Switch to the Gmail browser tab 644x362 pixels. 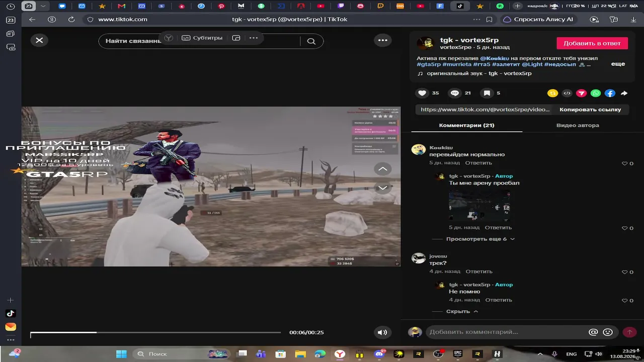[121, 6]
